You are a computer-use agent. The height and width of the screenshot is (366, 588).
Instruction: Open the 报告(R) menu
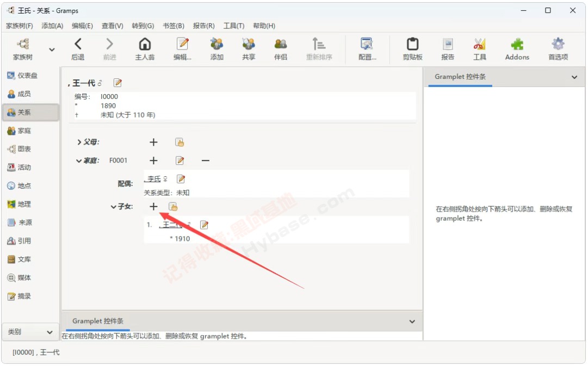203,26
